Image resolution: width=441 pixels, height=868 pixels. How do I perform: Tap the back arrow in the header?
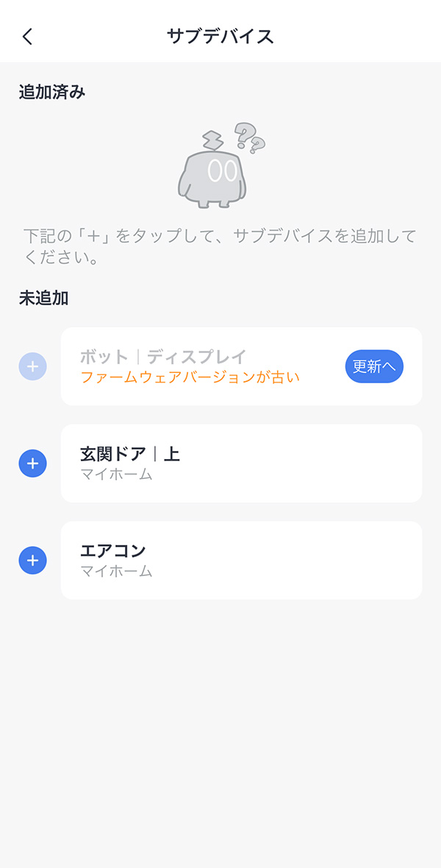pos(28,37)
